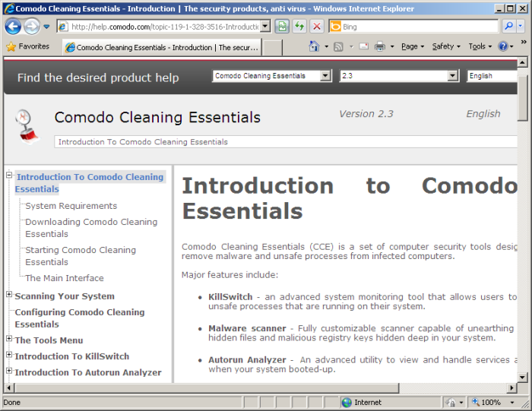The height and width of the screenshot is (411, 532).
Task: Open Scanning Your System topic
Action: pyautogui.click(x=65, y=296)
